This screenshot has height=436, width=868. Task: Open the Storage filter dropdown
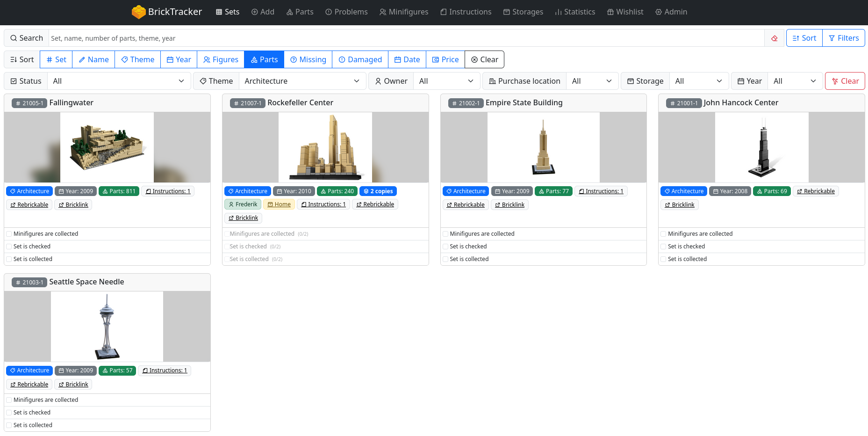(699, 81)
